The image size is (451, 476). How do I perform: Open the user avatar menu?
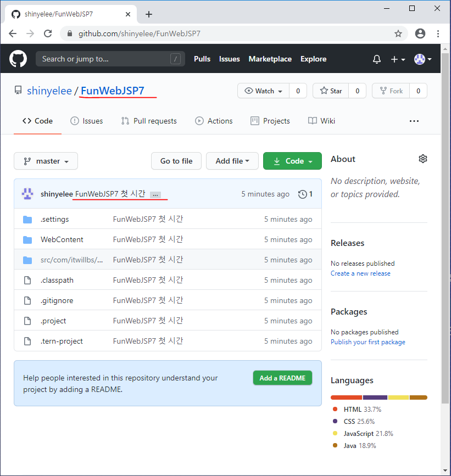pos(423,59)
